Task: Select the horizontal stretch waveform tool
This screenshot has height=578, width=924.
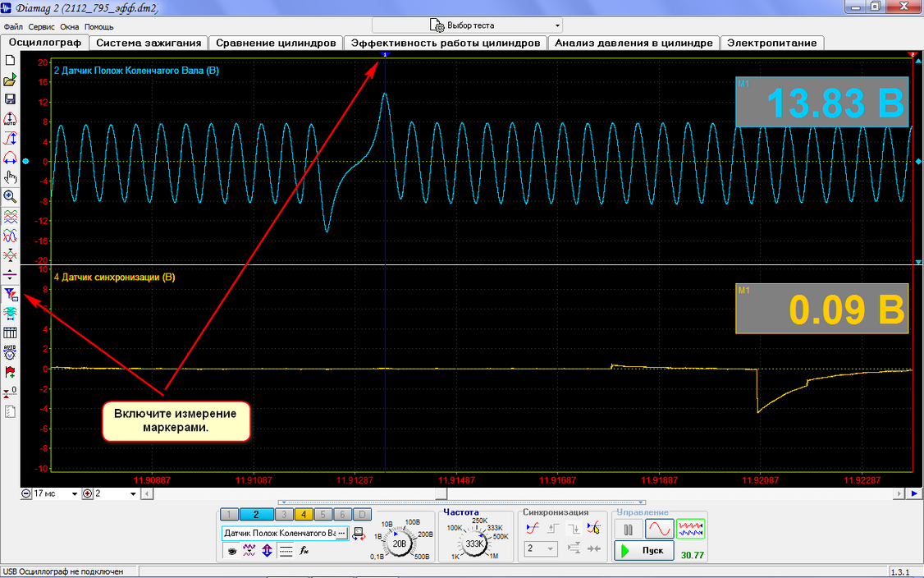Action: point(10,158)
